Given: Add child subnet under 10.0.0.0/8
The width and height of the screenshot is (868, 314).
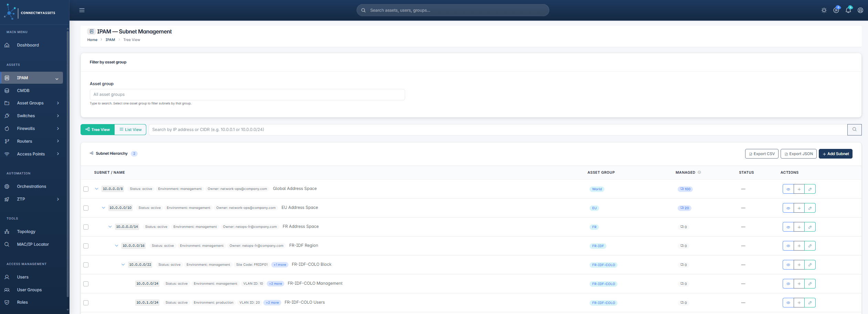Looking at the screenshot, I should pyautogui.click(x=799, y=189).
